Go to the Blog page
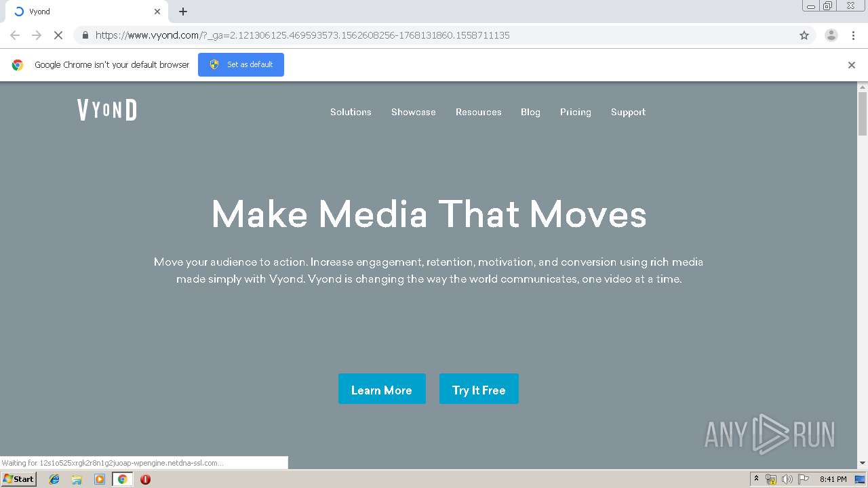868x488 pixels. pos(530,112)
